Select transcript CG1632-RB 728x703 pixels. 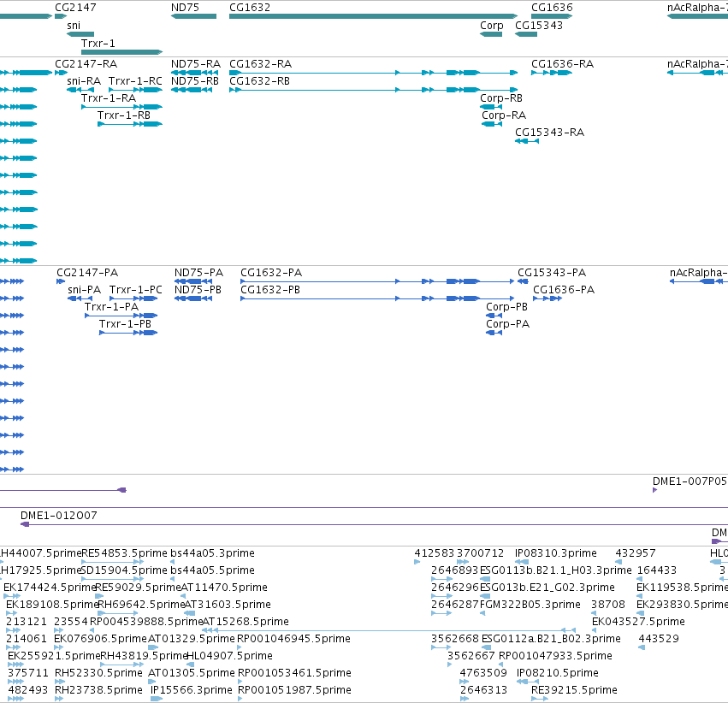click(x=373, y=90)
